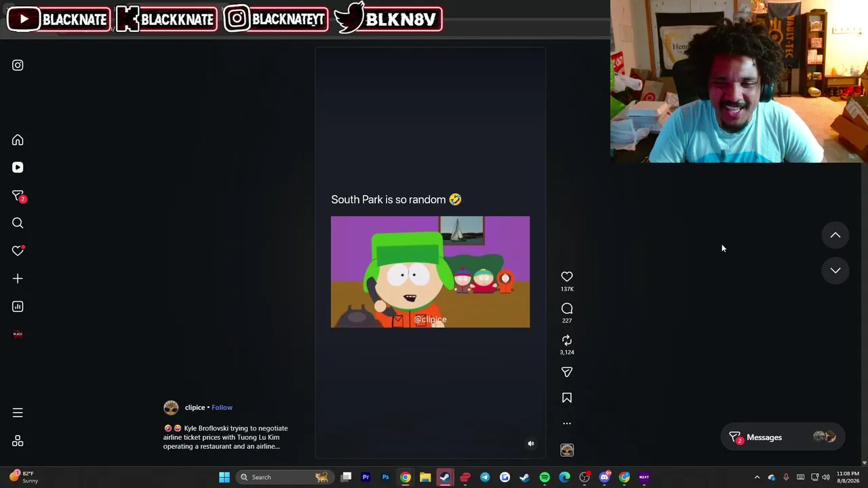
Task: Open comments on the reel
Action: coord(567,308)
